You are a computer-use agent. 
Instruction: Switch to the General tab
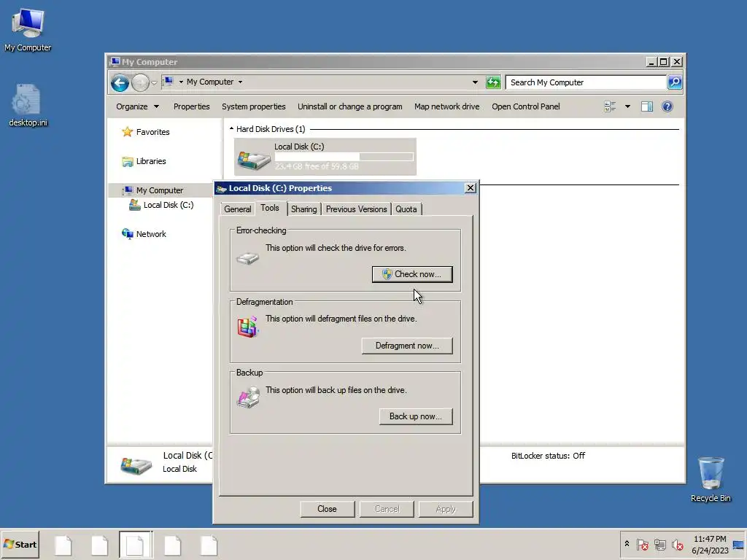[237, 209]
